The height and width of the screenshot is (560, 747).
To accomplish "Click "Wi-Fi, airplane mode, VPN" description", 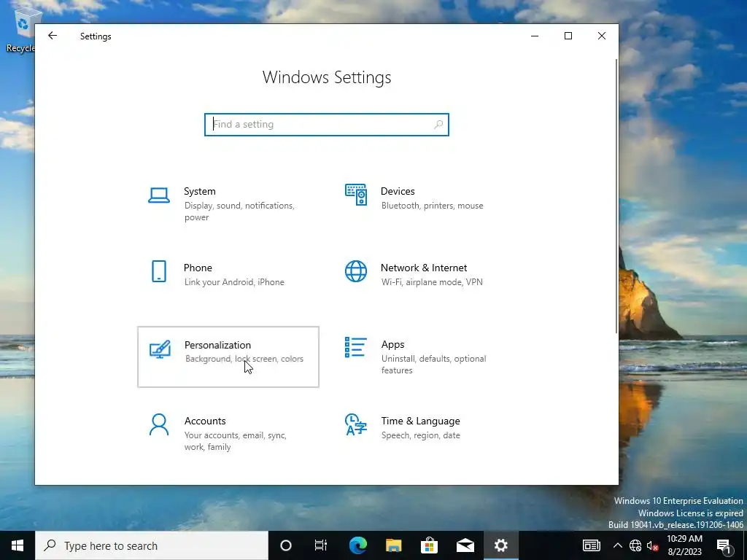I will pos(432,282).
